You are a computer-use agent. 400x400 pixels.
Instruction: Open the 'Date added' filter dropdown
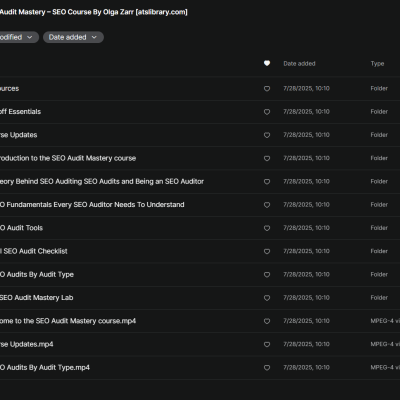pos(73,37)
